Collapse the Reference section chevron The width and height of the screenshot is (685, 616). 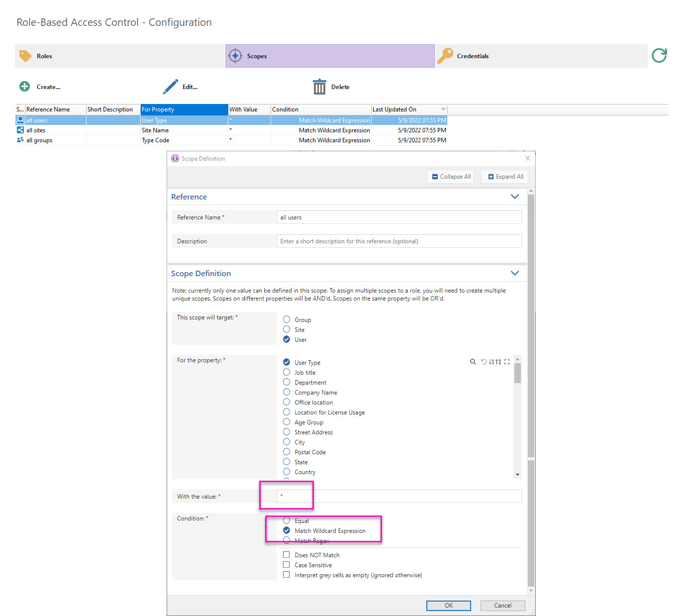(x=515, y=197)
